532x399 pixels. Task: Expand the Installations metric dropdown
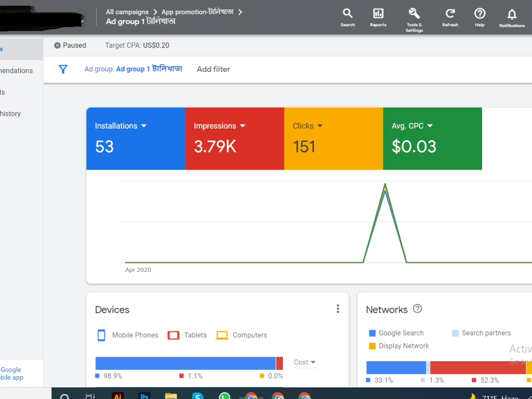[144, 126]
